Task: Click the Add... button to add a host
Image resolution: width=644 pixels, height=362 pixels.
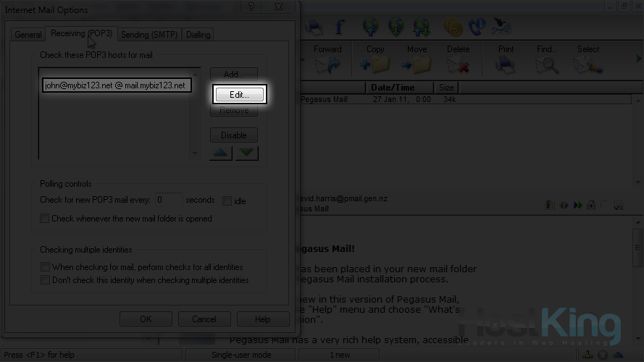Action: click(x=234, y=75)
